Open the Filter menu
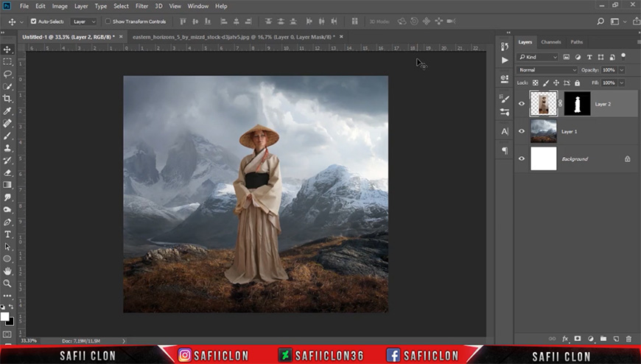The height and width of the screenshot is (364, 641). pos(142,6)
